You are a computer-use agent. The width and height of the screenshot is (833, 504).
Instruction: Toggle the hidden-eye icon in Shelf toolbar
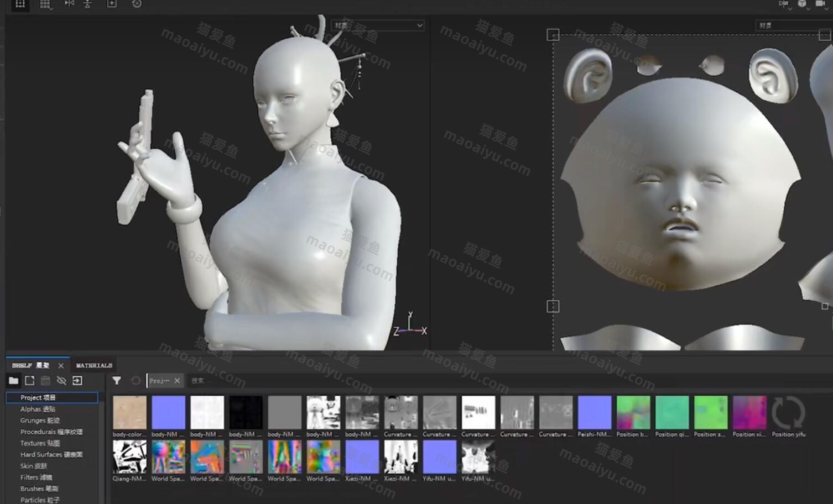61,380
